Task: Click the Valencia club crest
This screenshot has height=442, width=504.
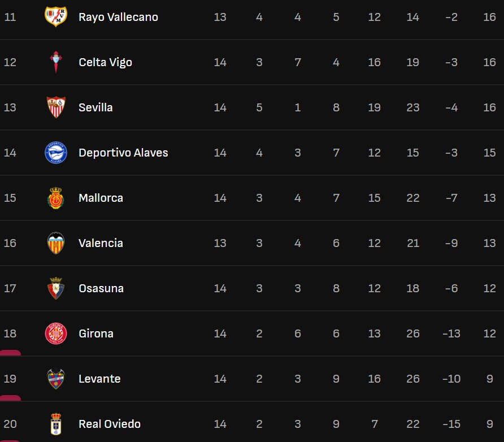Action: point(56,243)
